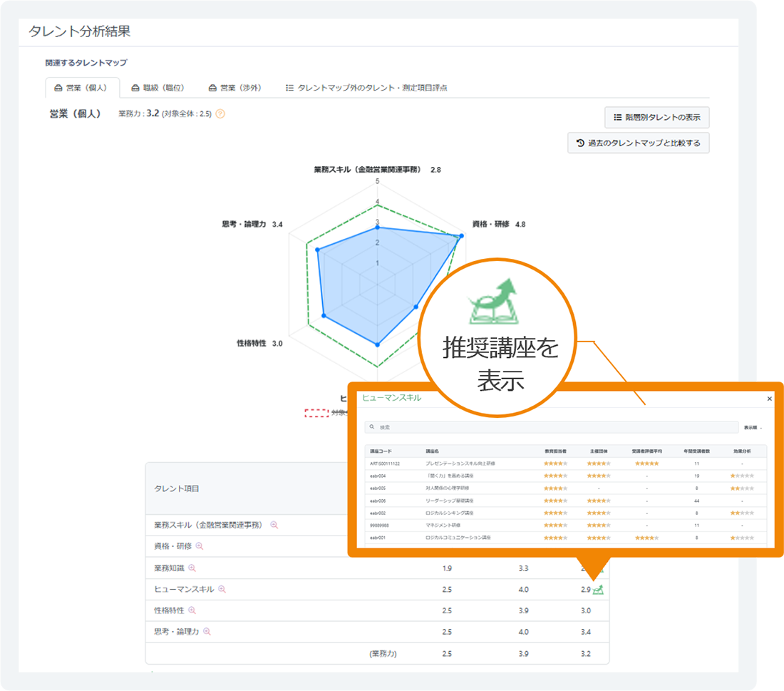Image resolution: width=784 pixels, height=691 pixels.
Task: Click magnifier icon next to 資格・研修
Action: pyautogui.click(x=200, y=546)
